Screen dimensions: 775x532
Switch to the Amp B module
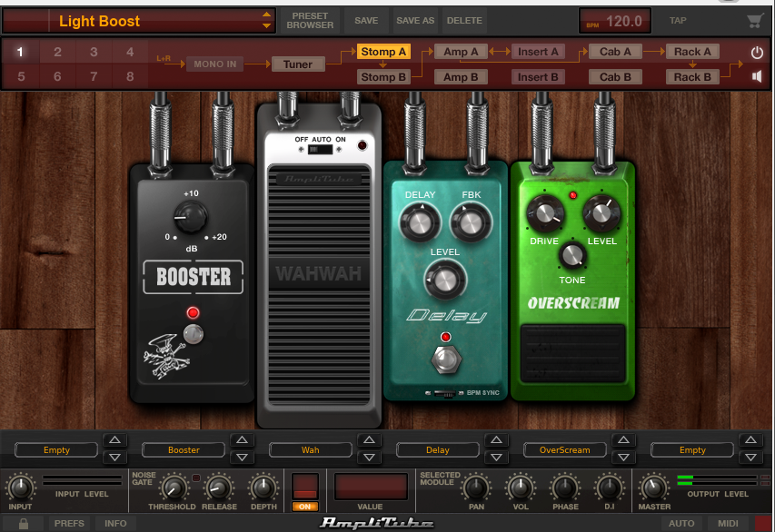pos(461,77)
